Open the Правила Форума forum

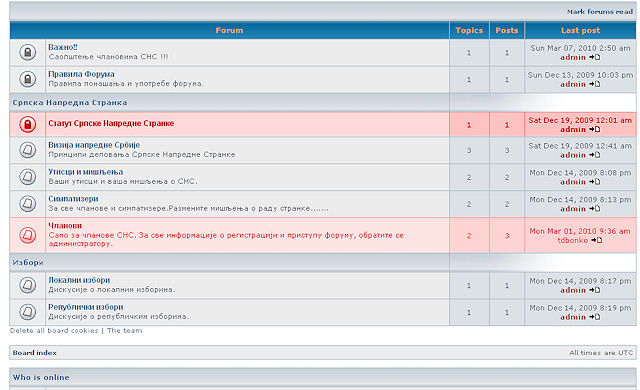[x=81, y=74]
